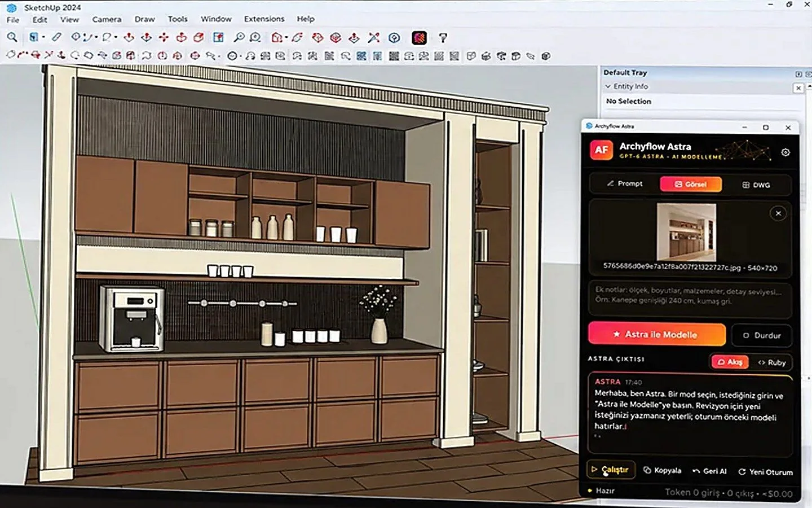Switch to the DWG tab
The width and height of the screenshot is (812, 508).
pos(756,185)
